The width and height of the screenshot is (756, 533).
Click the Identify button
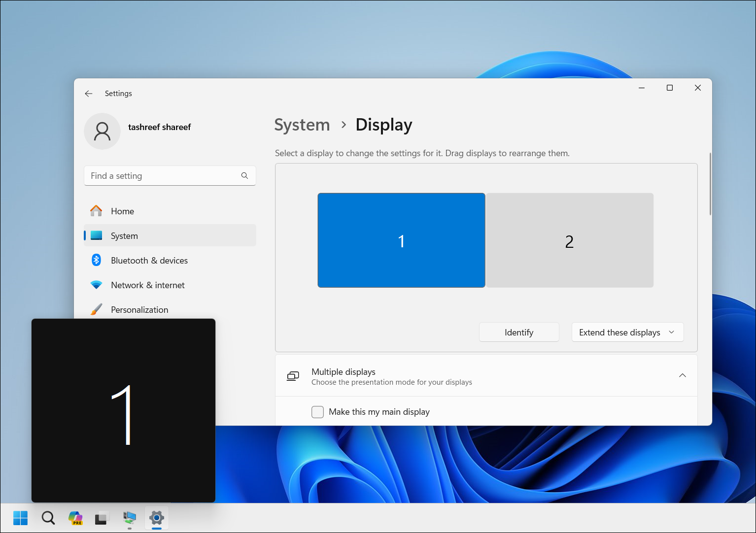518,332
